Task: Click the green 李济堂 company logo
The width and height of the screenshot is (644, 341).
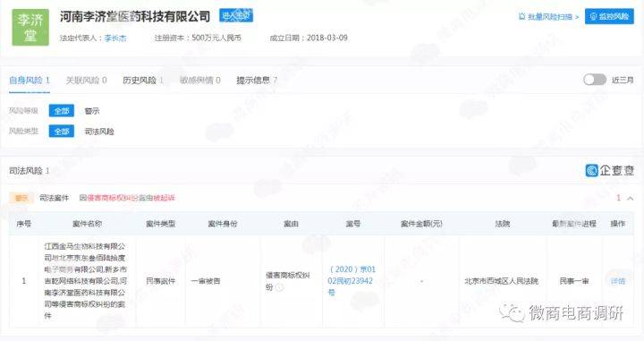Action: coord(30,27)
